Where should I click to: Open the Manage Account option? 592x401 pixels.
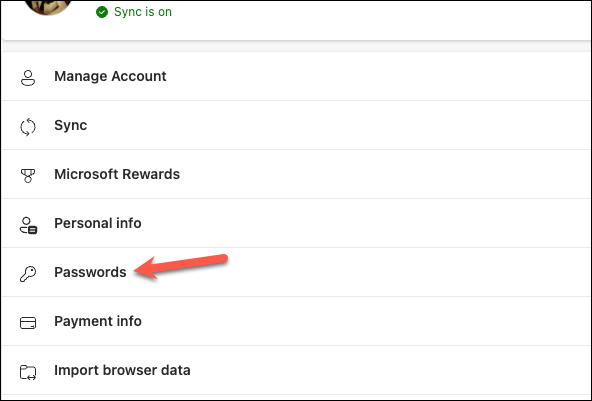click(x=296, y=76)
